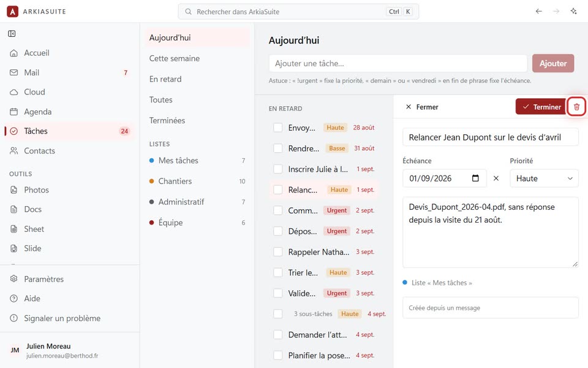The image size is (588, 368).
Task: Open Mail in the sidebar
Action: click(x=70, y=72)
